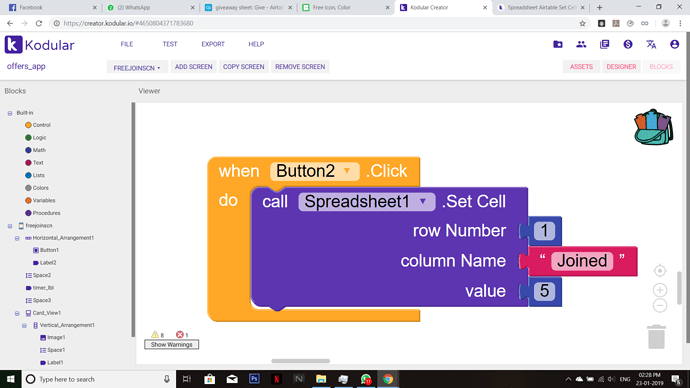The image size is (690, 388).
Task: Click the yellow warning triangle counter
Action: click(x=155, y=335)
